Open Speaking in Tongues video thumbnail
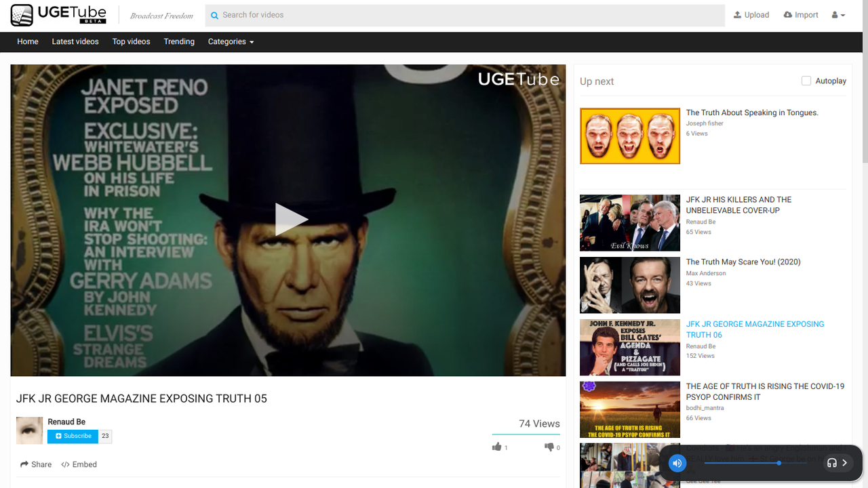 [629, 136]
